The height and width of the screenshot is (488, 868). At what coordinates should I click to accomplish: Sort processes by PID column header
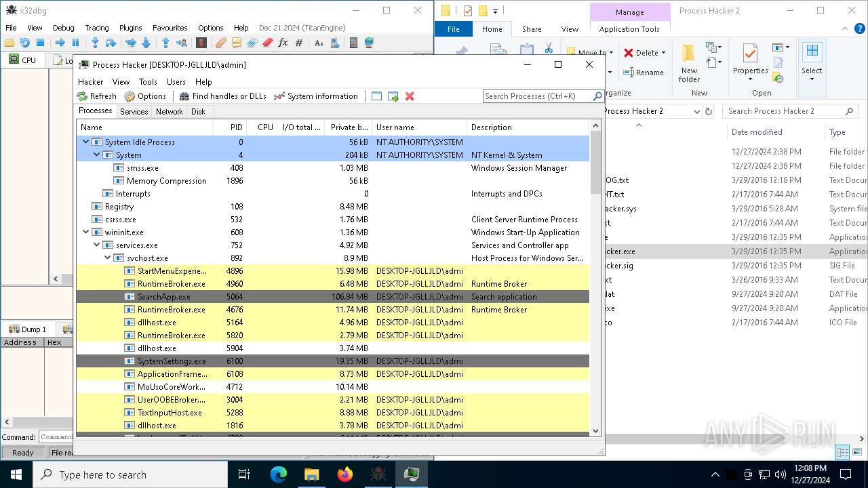click(x=229, y=127)
